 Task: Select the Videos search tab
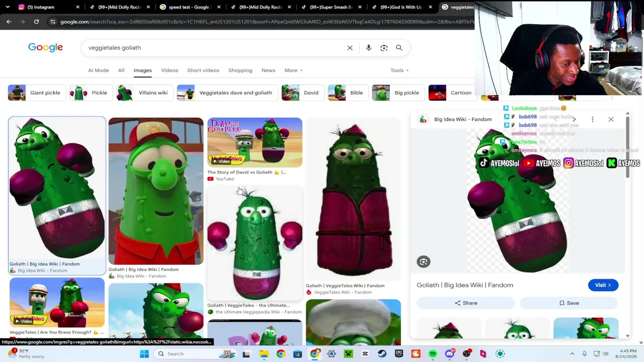pos(170,70)
